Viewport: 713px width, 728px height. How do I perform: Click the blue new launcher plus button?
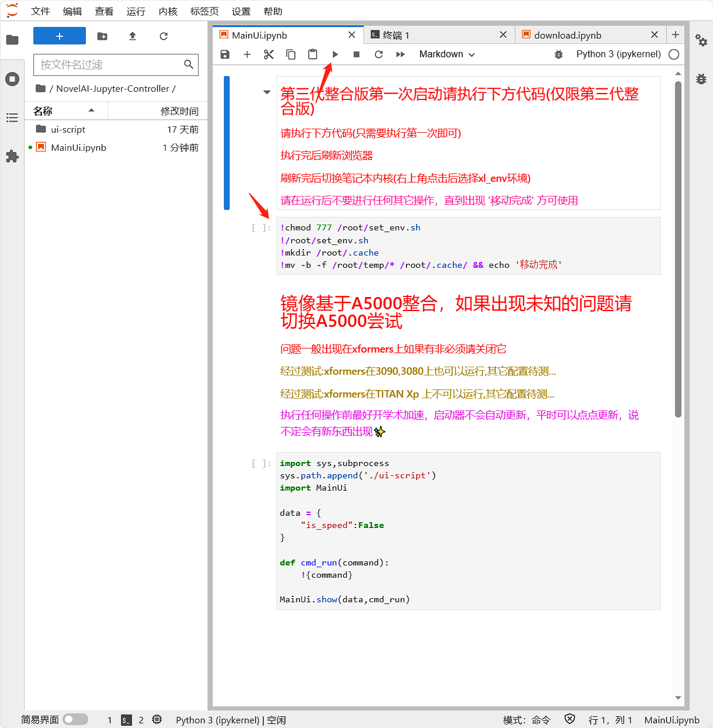tap(60, 36)
